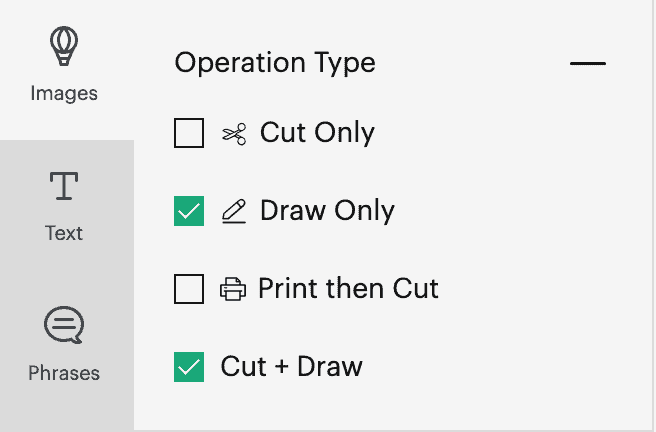Uncheck the Draw Only checkbox
The image size is (656, 432).
189,211
